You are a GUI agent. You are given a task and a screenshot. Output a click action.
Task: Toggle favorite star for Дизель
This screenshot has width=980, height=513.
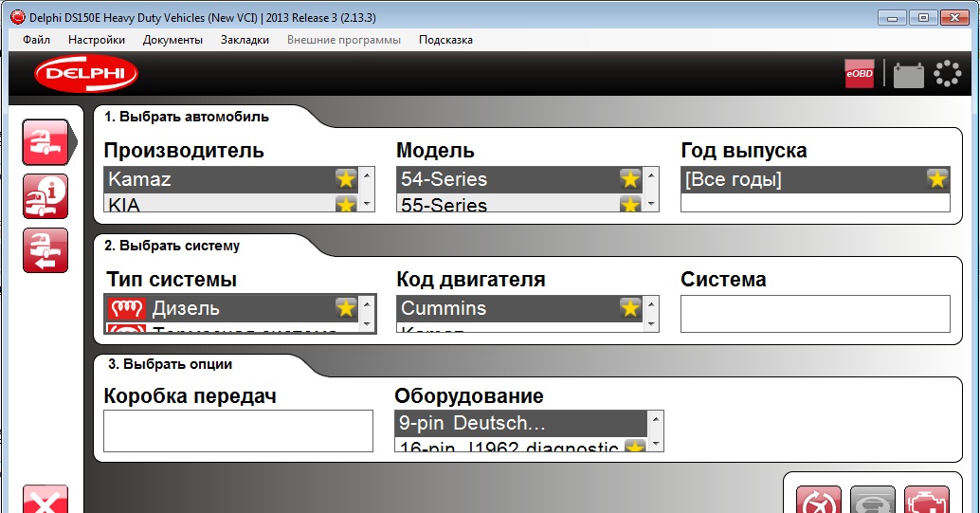pos(346,308)
